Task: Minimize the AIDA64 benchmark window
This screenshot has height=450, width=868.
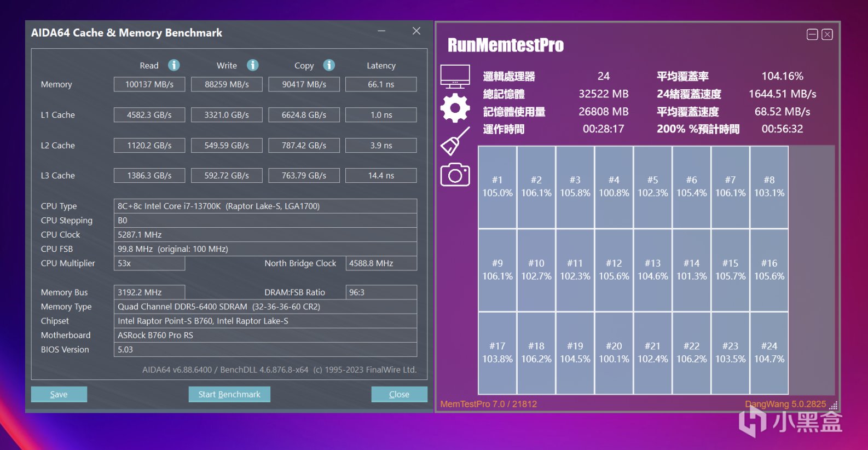Action: [x=381, y=31]
